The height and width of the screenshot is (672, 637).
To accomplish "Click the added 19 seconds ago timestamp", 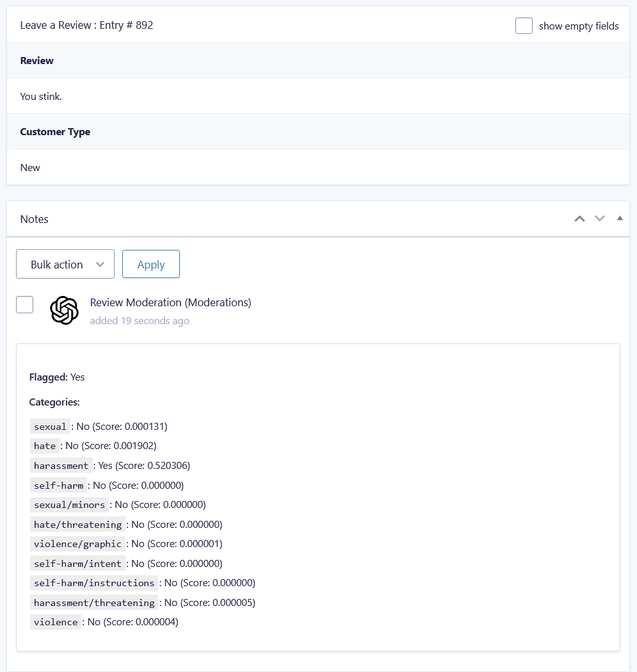I will coord(140,321).
